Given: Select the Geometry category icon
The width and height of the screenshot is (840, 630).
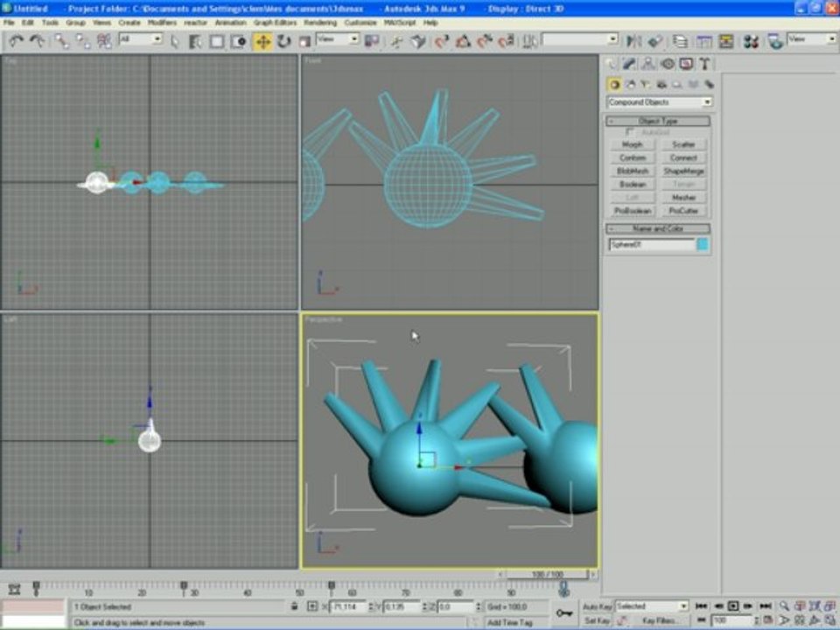Looking at the screenshot, I should pyautogui.click(x=614, y=85).
